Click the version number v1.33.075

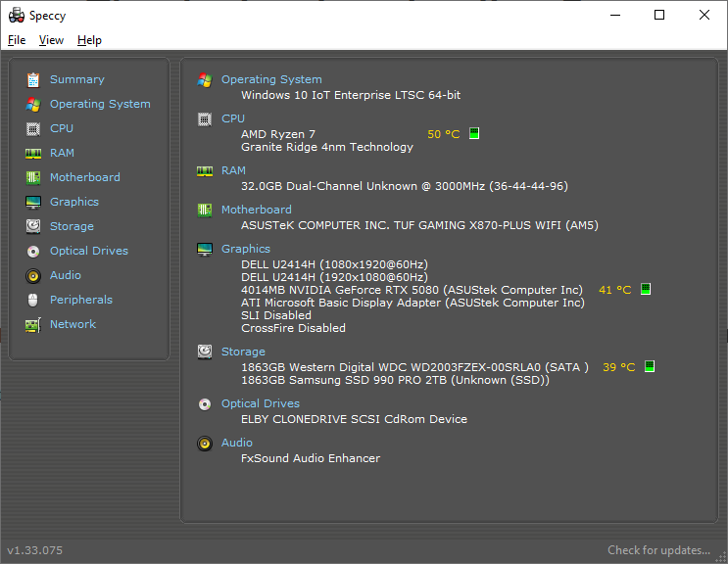coord(35,550)
